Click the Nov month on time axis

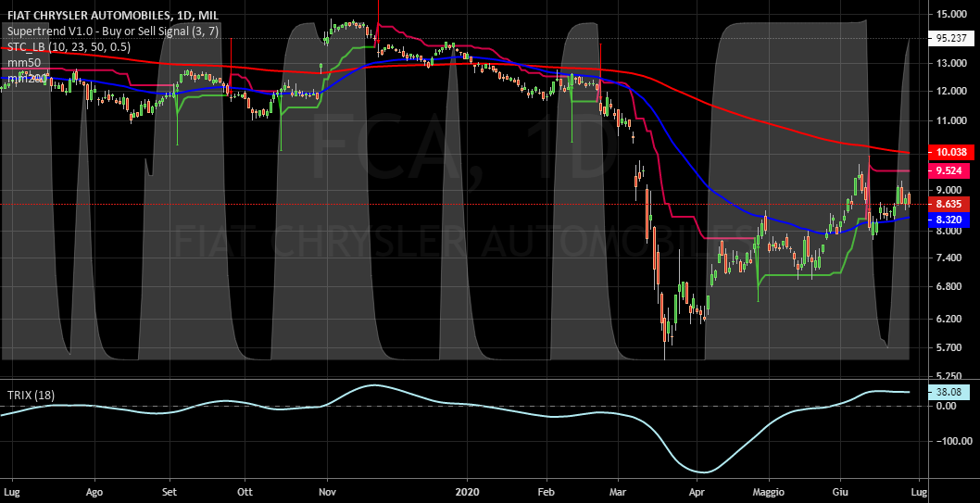click(x=327, y=492)
